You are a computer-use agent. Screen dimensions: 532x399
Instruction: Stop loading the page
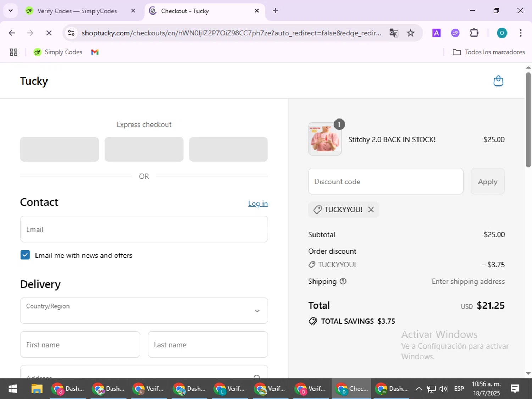(49, 33)
